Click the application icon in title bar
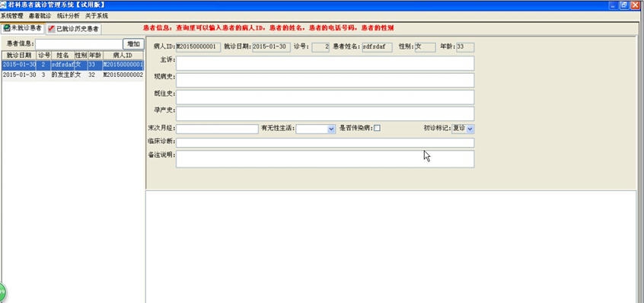The image size is (644, 303). (x=3, y=5)
